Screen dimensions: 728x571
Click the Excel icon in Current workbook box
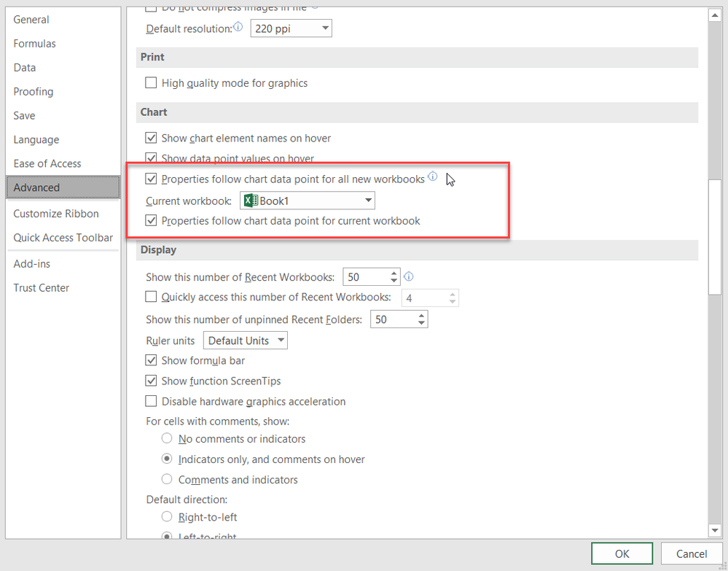point(251,201)
